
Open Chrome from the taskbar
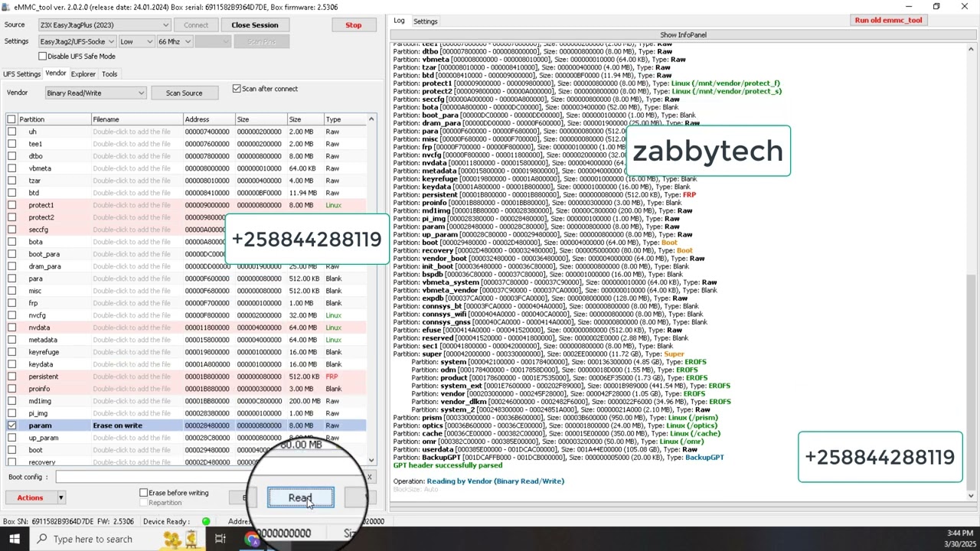pyautogui.click(x=252, y=540)
